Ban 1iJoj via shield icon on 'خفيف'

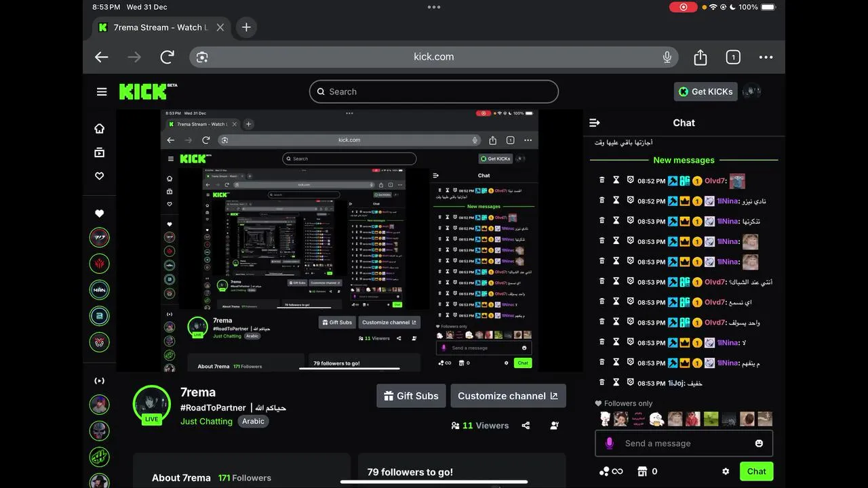coord(630,383)
